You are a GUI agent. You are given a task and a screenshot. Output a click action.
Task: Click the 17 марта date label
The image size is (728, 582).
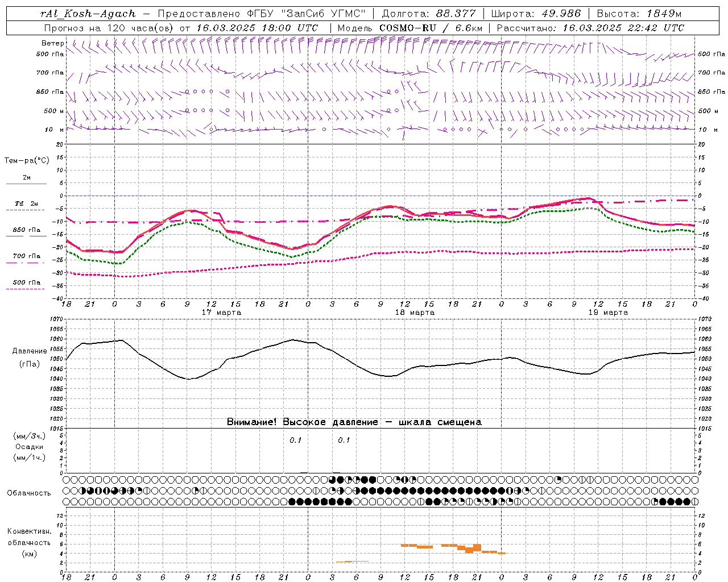click(x=221, y=313)
